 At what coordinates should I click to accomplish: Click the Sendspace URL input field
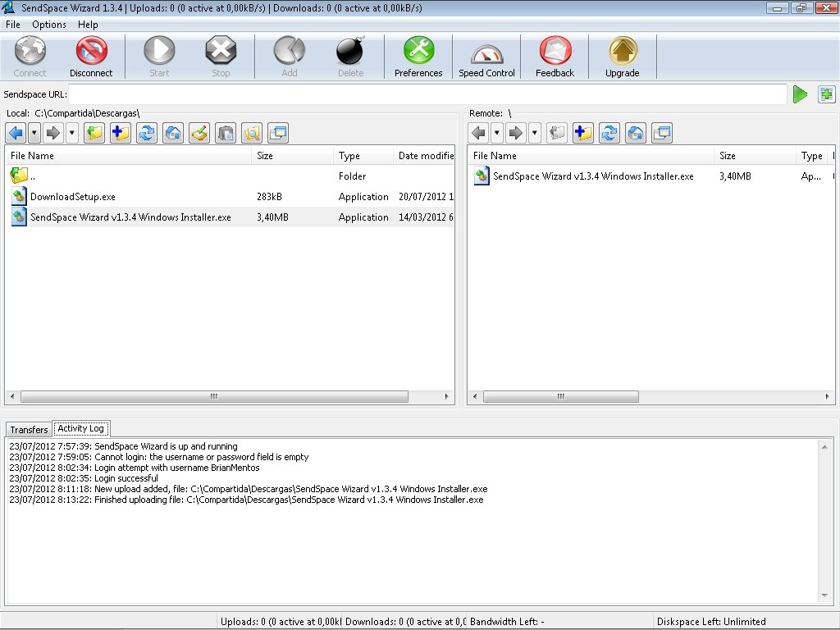pyautogui.click(x=427, y=94)
